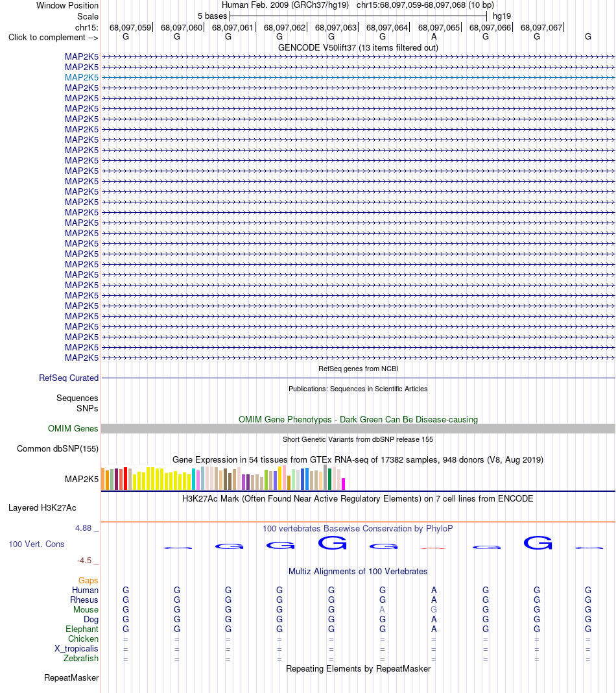Image resolution: width=616 pixels, height=693 pixels.
Task: Click the 'chr15:' ruler label
Action: click(x=86, y=27)
